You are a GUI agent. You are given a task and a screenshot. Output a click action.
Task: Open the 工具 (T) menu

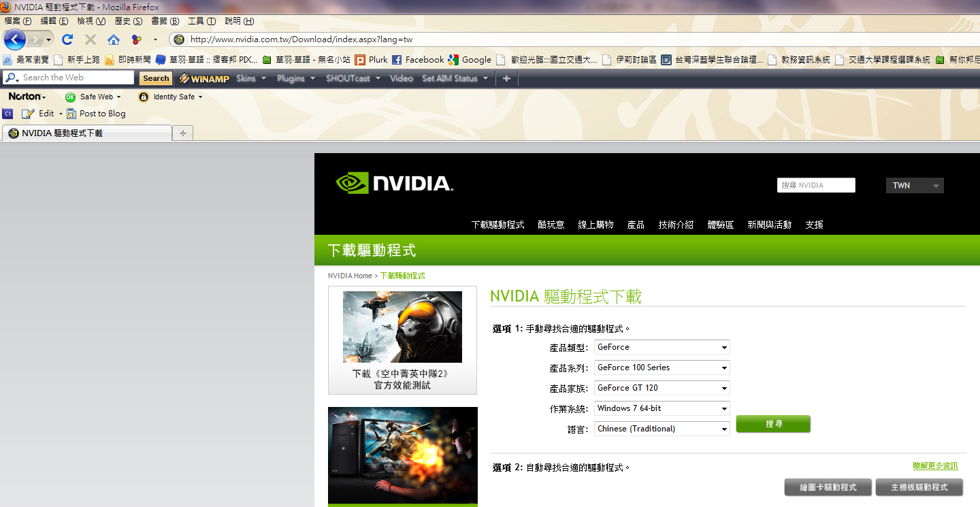point(202,21)
